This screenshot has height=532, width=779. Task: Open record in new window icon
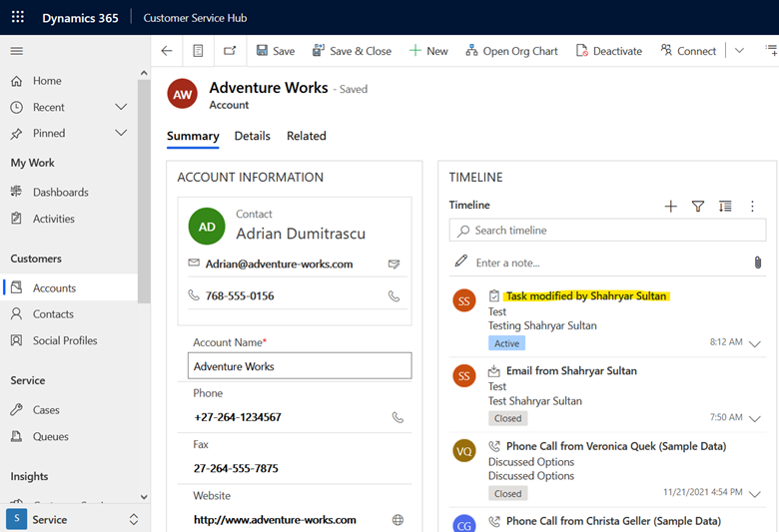pyautogui.click(x=230, y=51)
